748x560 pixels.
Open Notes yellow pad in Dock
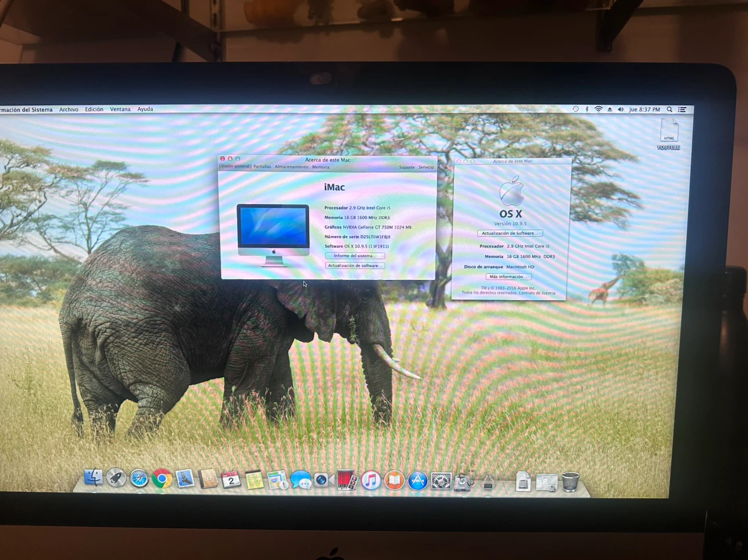point(254,480)
